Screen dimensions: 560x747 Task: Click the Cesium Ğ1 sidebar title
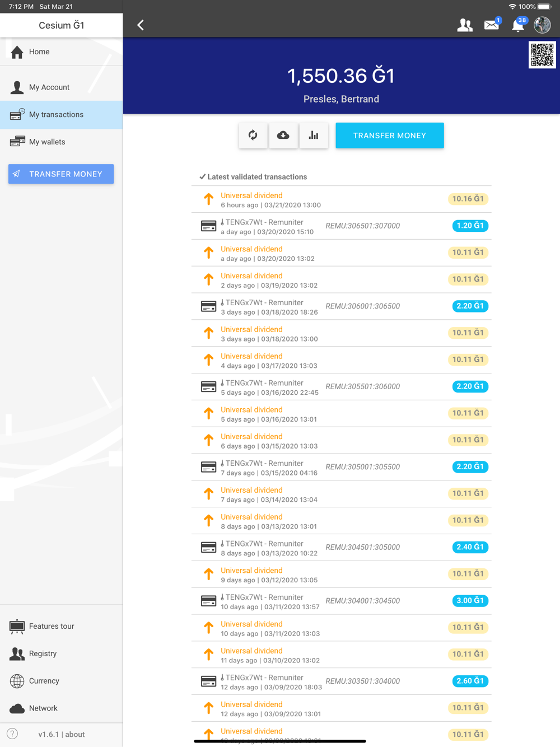click(x=62, y=25)
